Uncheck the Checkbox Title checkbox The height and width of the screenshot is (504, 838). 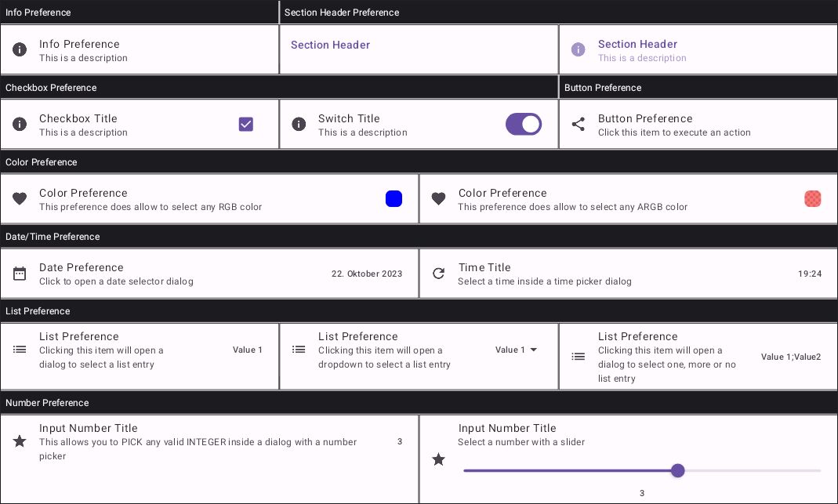pos(246,124)
